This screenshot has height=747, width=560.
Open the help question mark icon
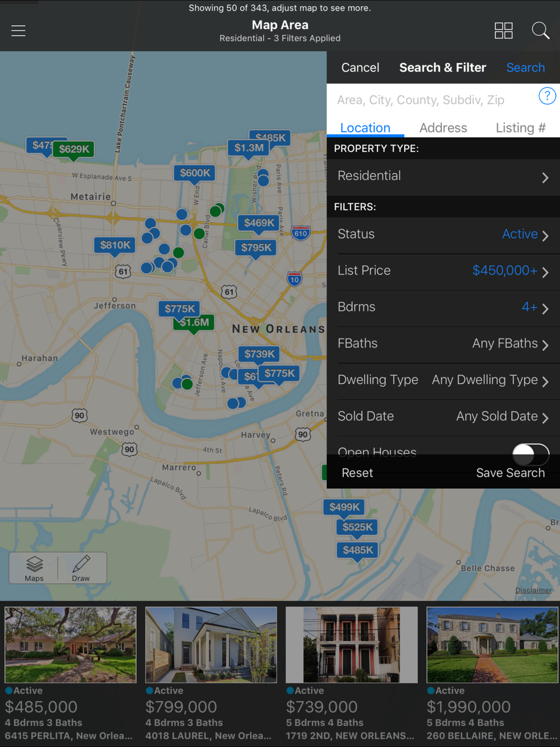click(547, 96)
